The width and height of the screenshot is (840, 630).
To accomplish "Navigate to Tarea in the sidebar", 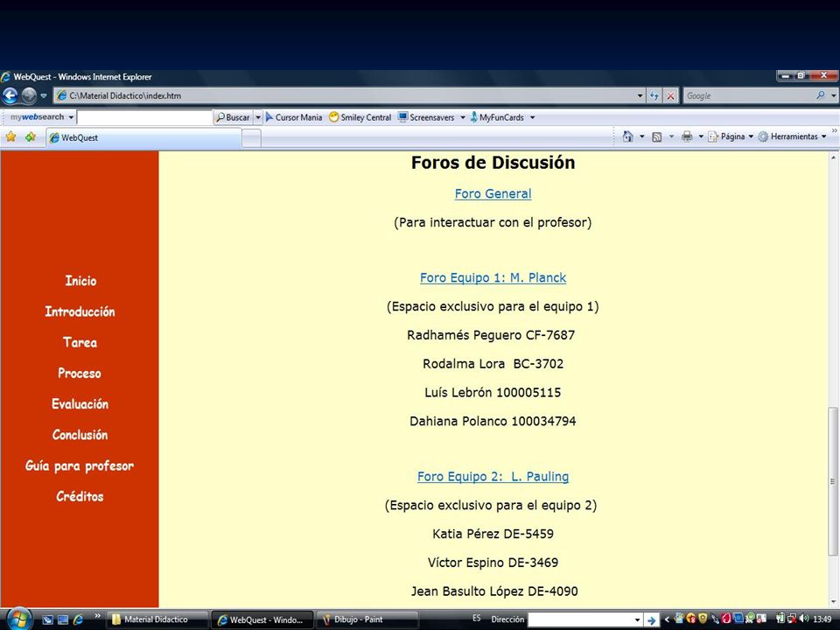I will coord(80,342).
